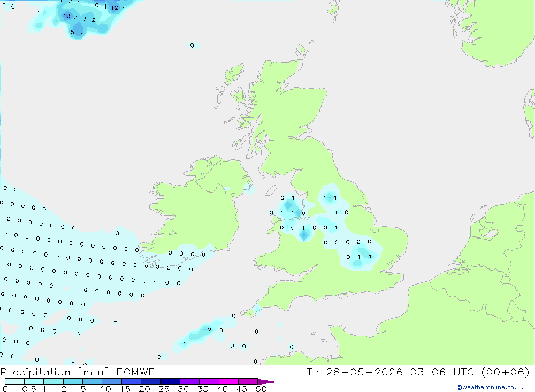Select the date '28-05-2026' text
The height and width of the screenshot is (392, 535).
pos(364,372)
